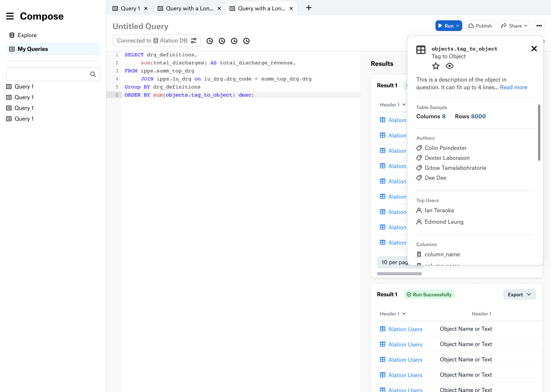
Task: Click the magnifier icon in the search box
Action: coord(93,74)
